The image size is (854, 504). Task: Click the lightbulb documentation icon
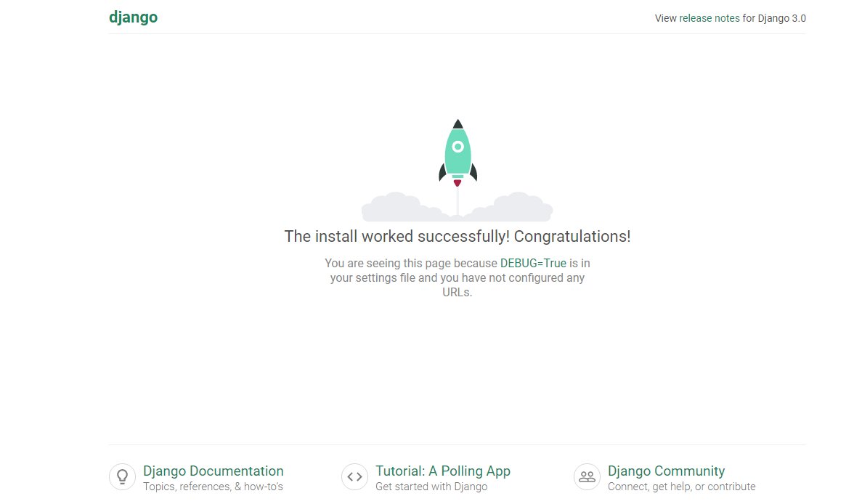pos(123,476)
